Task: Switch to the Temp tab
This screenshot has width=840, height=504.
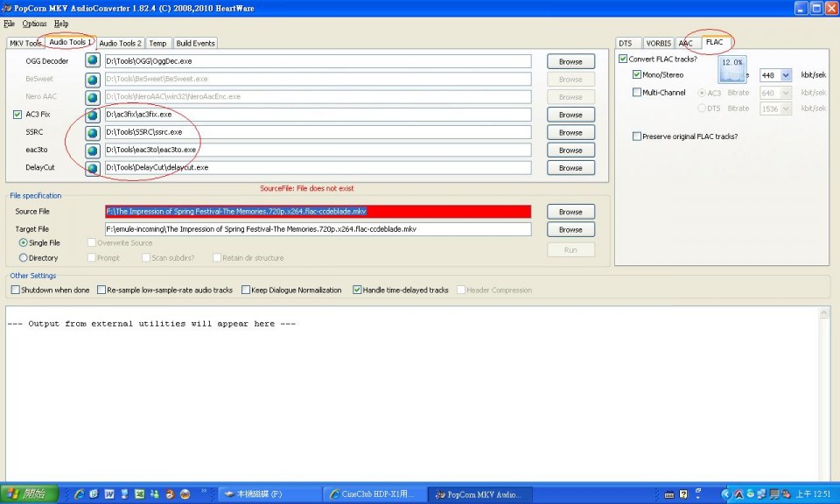Action: click(157, 44)
